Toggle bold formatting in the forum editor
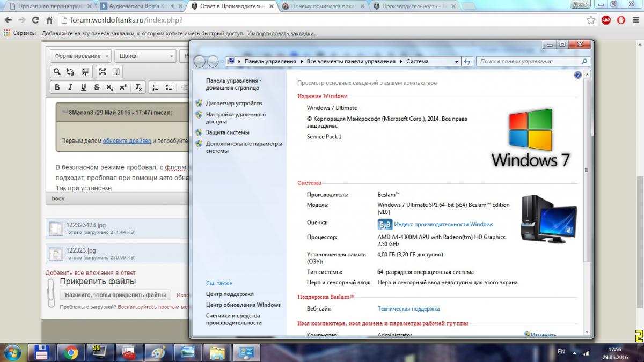The image size is (644, 362). [x=57, y=87]
